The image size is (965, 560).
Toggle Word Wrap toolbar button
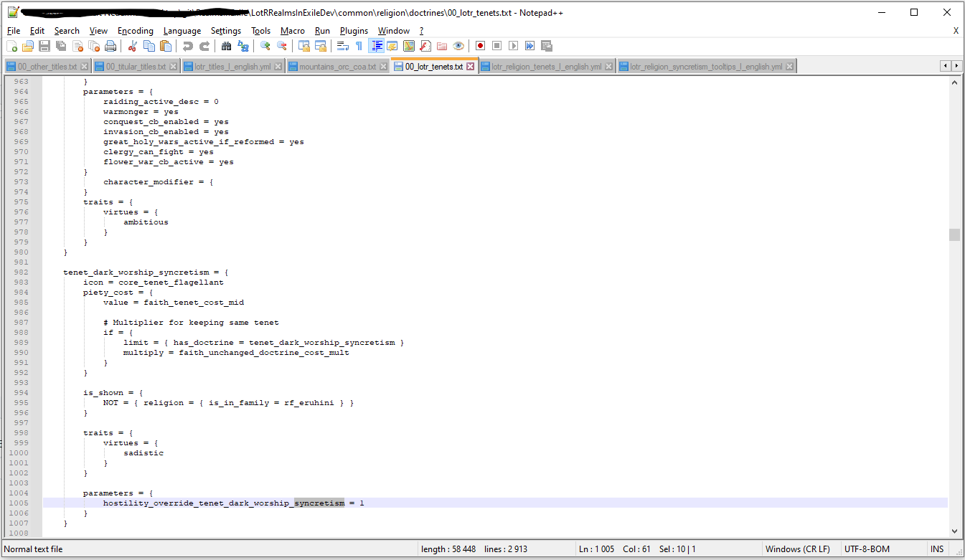pos(343,46)
